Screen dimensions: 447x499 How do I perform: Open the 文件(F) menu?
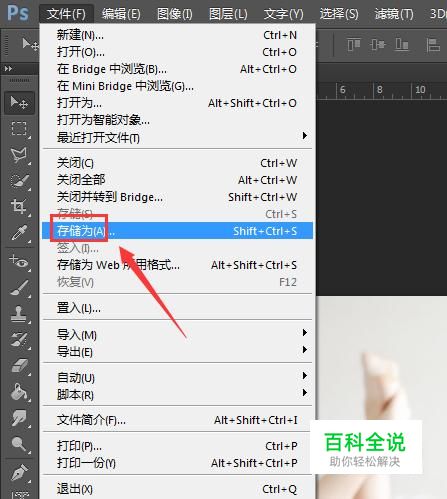pyautogui.click(x=66, y=14)
